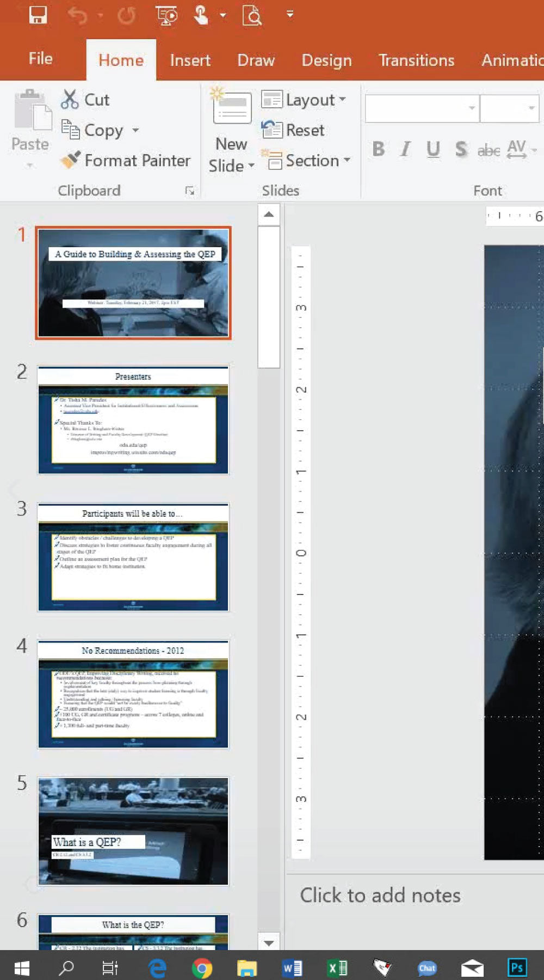Open the Section dropdown menu
This screenshot has width=544, height=980.
coord(306,161)
